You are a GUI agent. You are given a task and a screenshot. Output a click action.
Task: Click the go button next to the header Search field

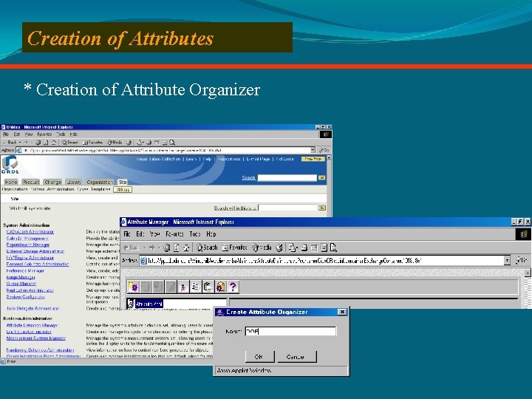pos(321,178)
